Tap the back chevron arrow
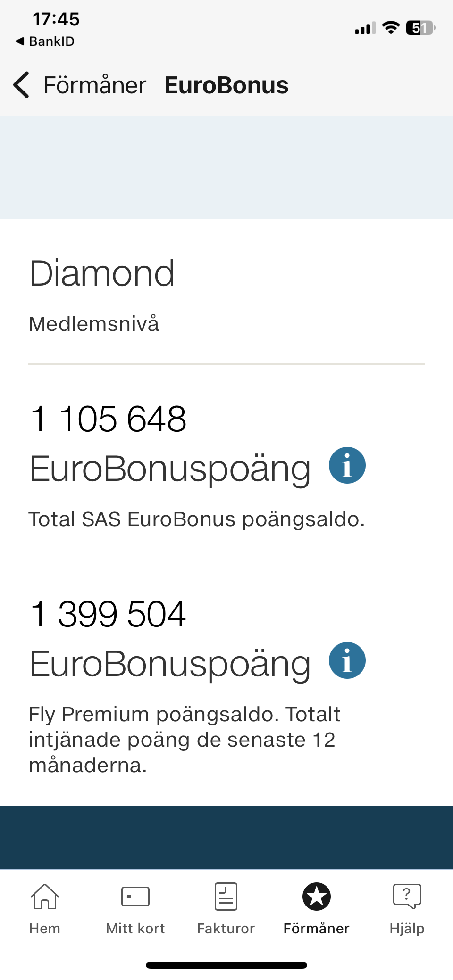The width and height of the screenshot is (453, 980). click(22, 85)
